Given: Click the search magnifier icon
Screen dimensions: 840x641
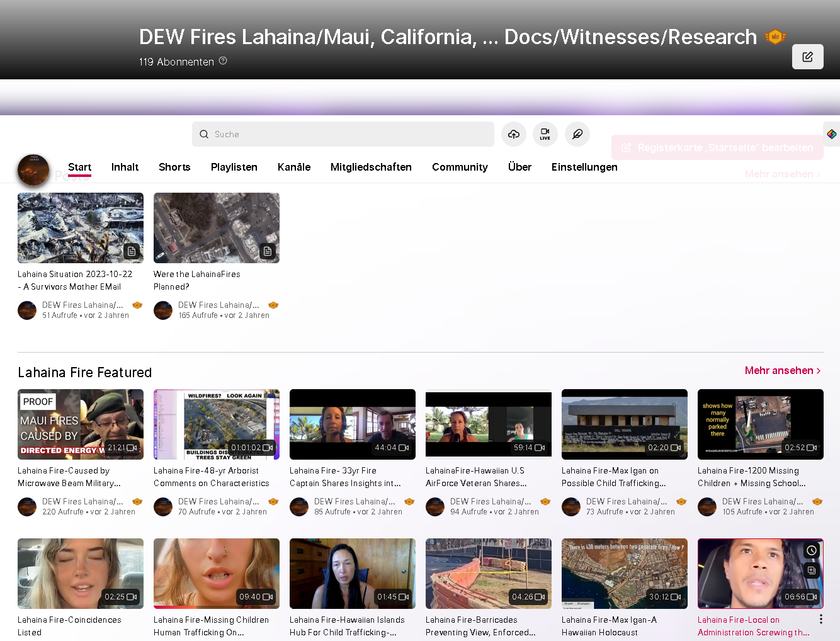Looking at the screenshot, I should (204, 134).
